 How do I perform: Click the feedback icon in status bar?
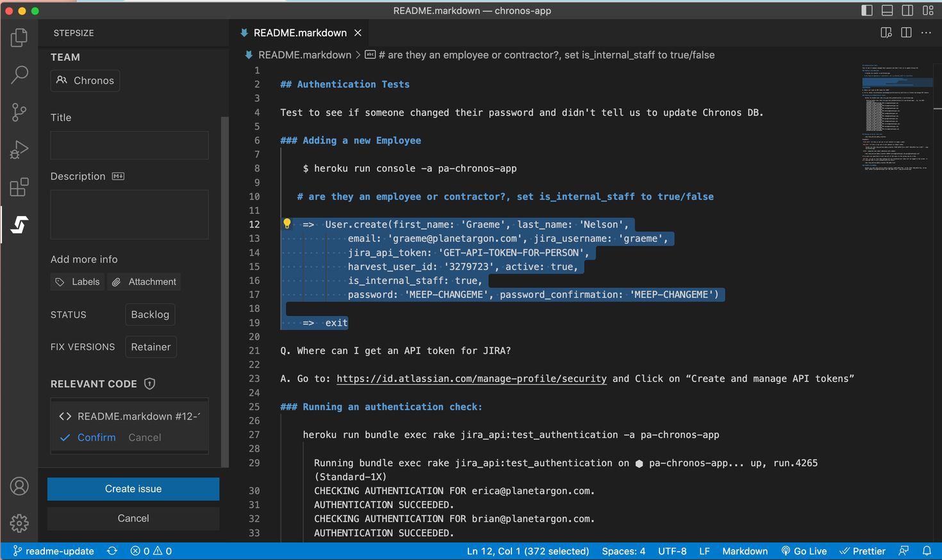point(904,551)
